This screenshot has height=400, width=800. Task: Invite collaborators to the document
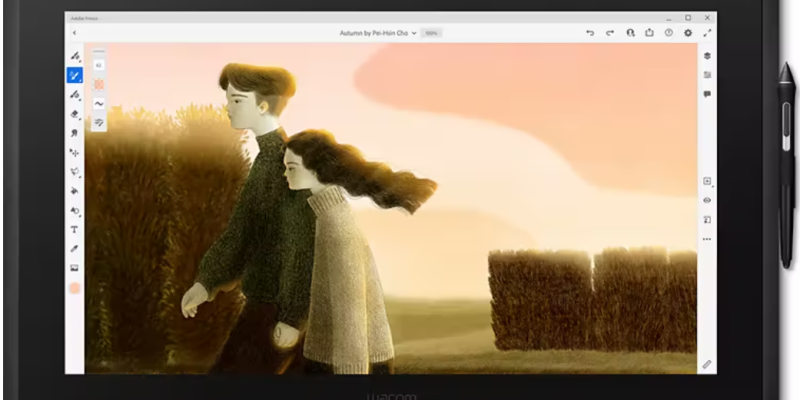[631, 33]
